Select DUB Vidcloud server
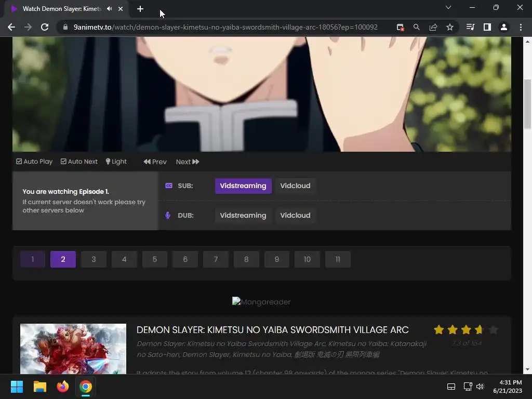The height and width of the screenshot is (399, 532). pyautogui.click(x=295, y=216)
